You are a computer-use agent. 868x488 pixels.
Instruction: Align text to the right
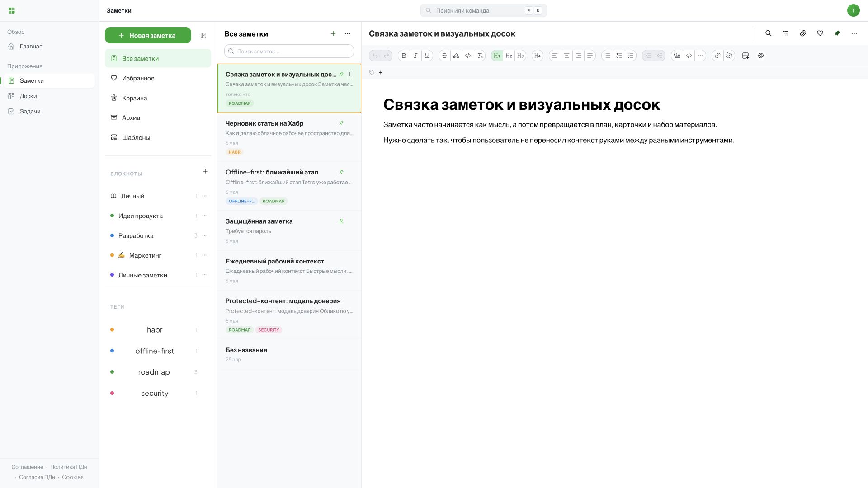[578, 56]
